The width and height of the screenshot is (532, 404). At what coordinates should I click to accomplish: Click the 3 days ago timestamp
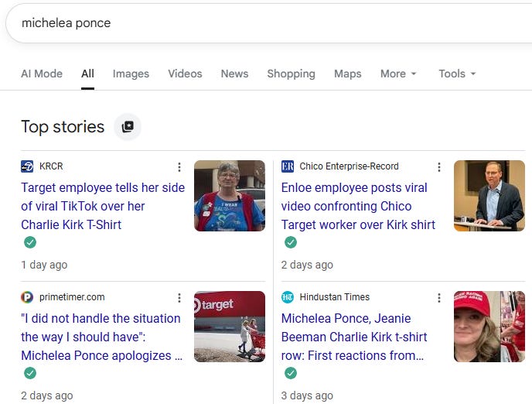(x=307, y=395)
